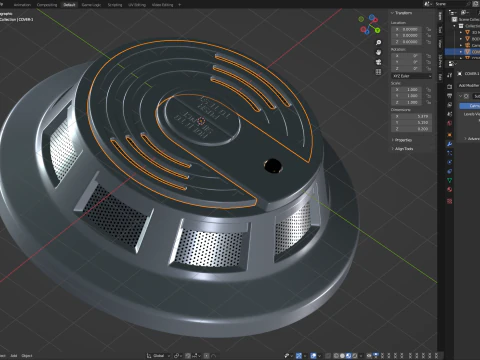This screenshot has height=360, width=480.
Task: Toggle X-ray view button
Action: (x=328, y=356)
